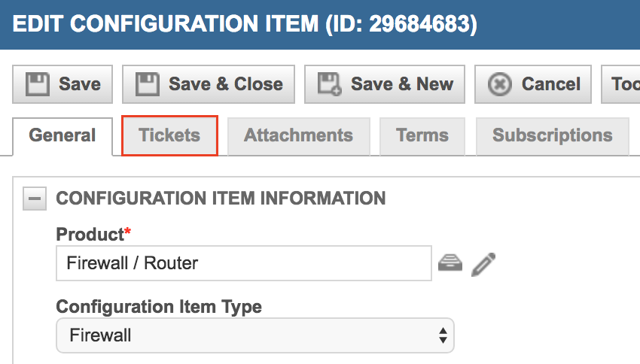Click the Save & Close button
Image resolution: width=640 pixels, height=364 pixels.
point(209,84)
